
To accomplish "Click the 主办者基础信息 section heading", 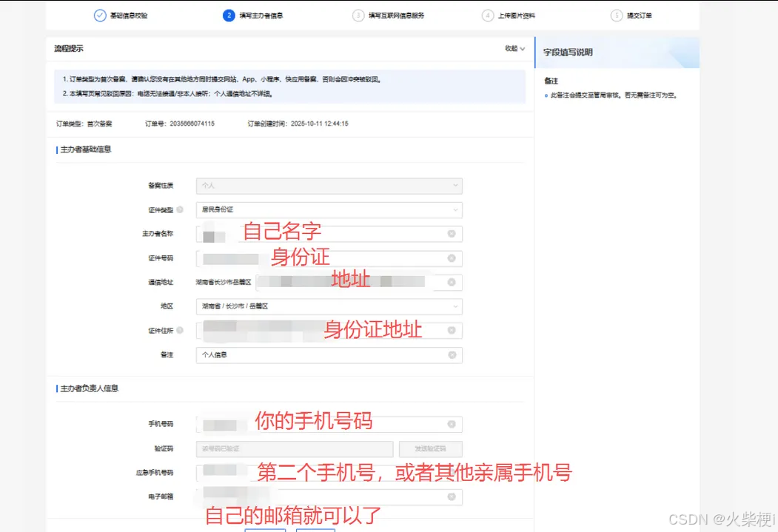I will point(86,149).
